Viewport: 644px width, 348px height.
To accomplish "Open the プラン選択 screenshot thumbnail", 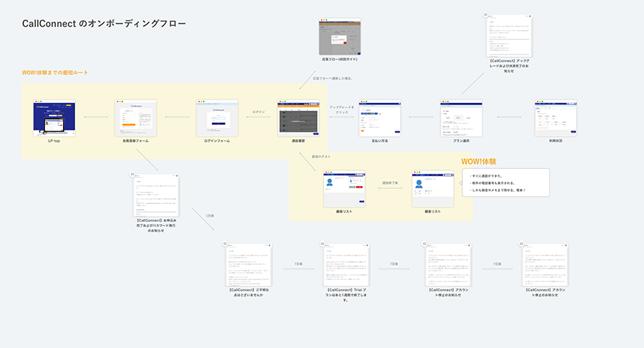I will point(461,118).
